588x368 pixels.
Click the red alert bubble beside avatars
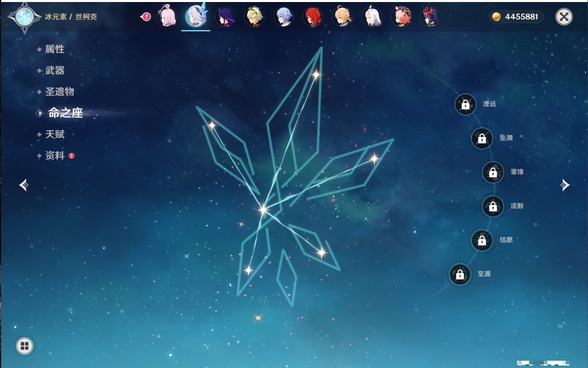coord(146,17)
